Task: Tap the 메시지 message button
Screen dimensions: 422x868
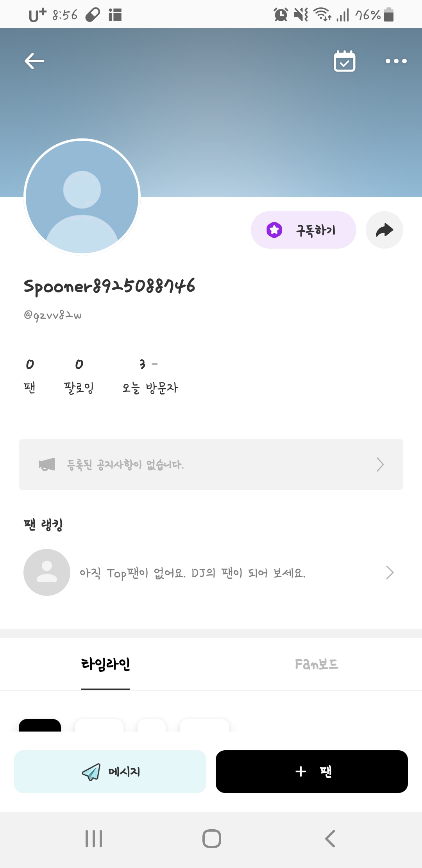Action: pyautogui.click(x=110, y=771)
